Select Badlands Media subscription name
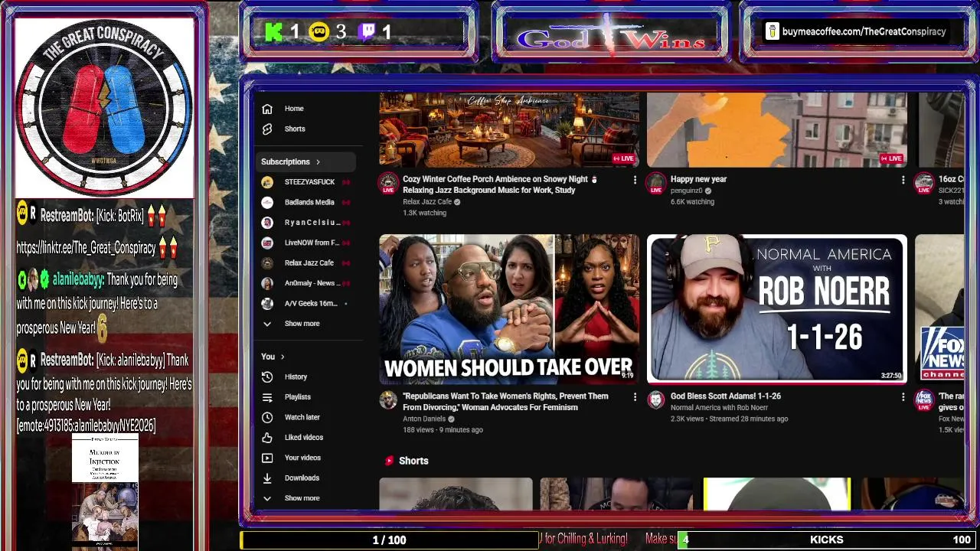 [x=309, y=202]
